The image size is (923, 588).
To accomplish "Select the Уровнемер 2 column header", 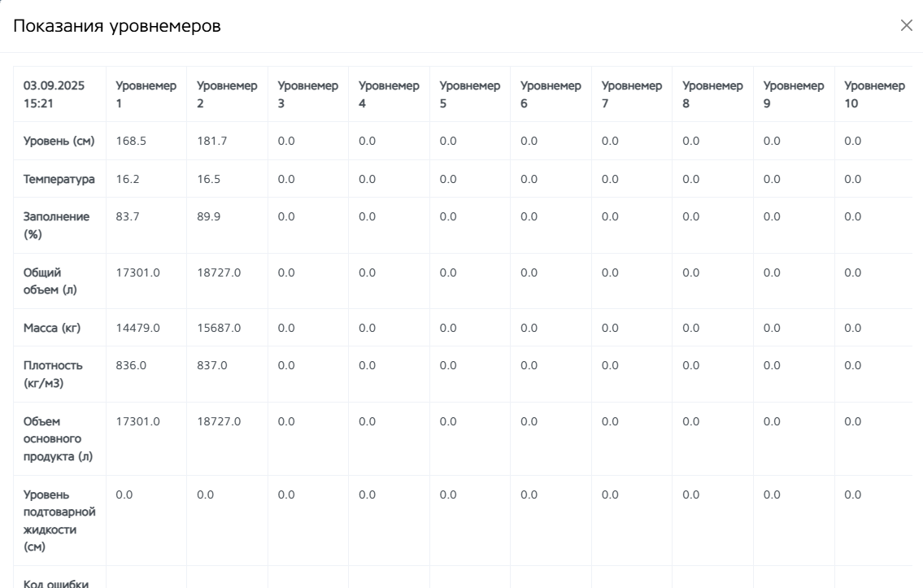I will point(227,94).
